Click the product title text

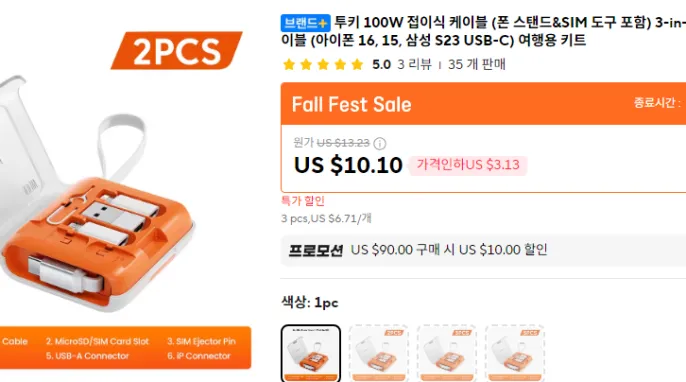click(x=483, y=31)
